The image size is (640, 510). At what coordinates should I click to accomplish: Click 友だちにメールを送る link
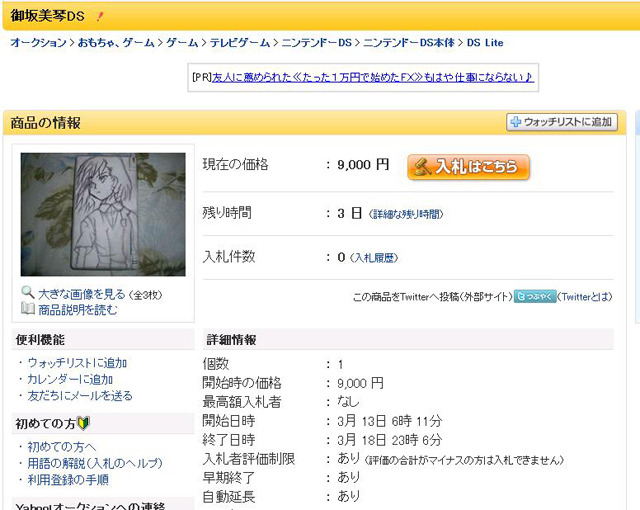click(80, 396)
